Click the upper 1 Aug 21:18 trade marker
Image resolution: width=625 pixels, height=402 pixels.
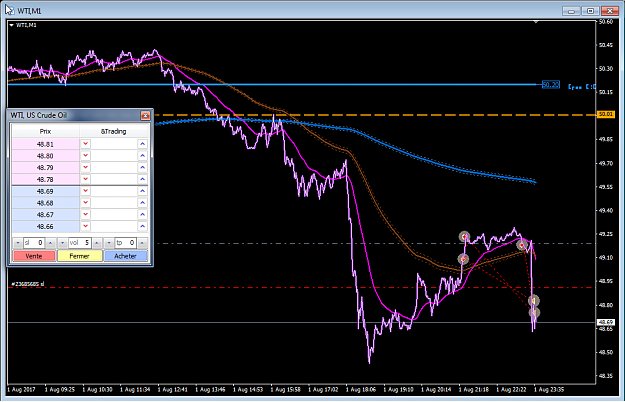coord(464,237)
